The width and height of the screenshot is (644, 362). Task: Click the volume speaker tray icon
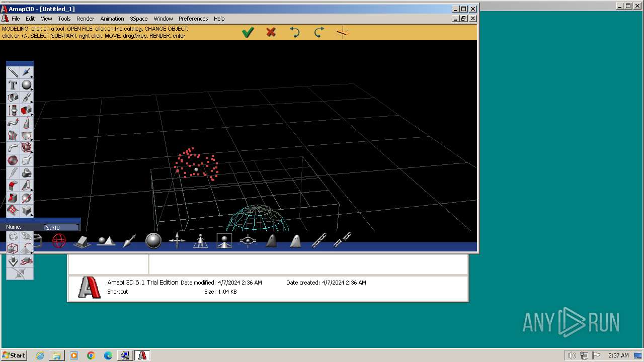[x=572, y=355]
